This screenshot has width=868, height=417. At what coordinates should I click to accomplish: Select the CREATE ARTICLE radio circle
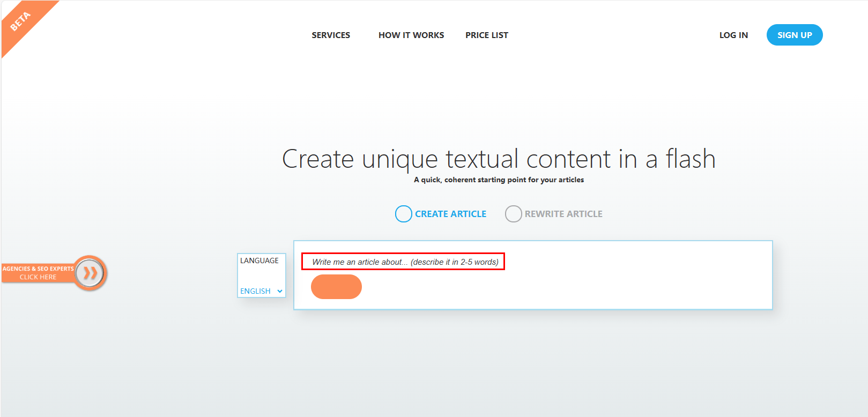403,214
